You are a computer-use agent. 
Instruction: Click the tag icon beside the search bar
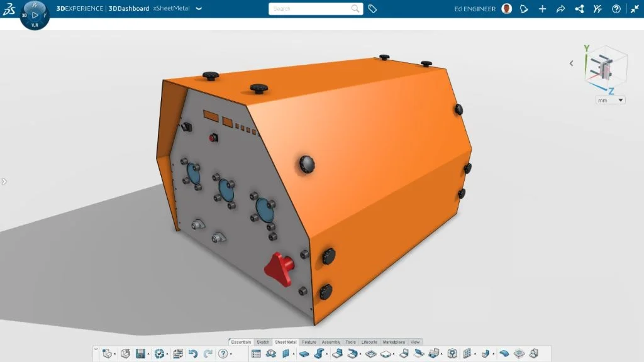372,9
